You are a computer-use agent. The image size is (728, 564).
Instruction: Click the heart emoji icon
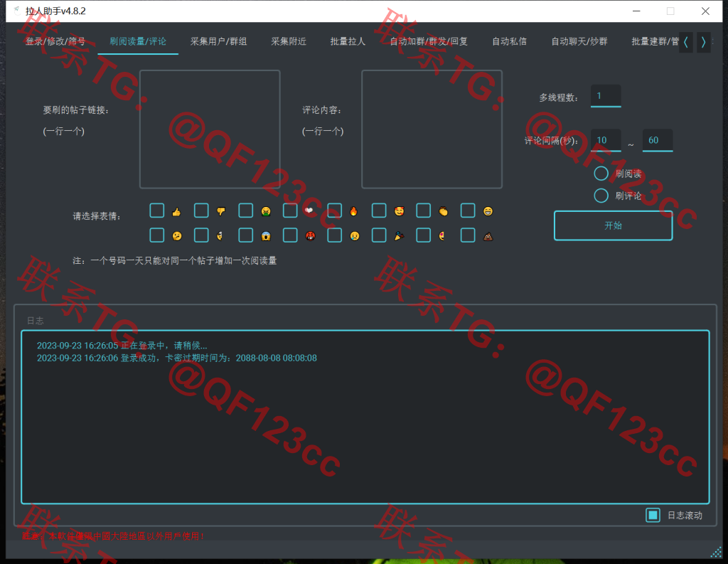tap(309, 211)
